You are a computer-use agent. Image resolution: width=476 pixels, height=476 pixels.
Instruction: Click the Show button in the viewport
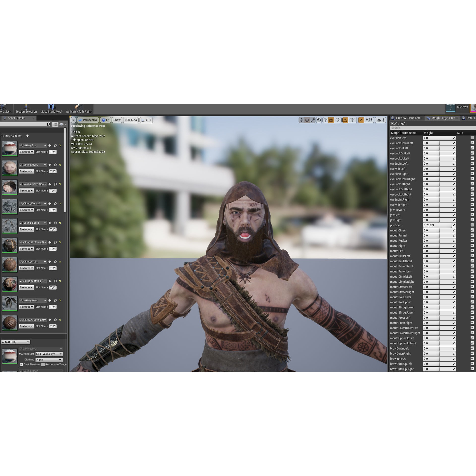(117, 120)
